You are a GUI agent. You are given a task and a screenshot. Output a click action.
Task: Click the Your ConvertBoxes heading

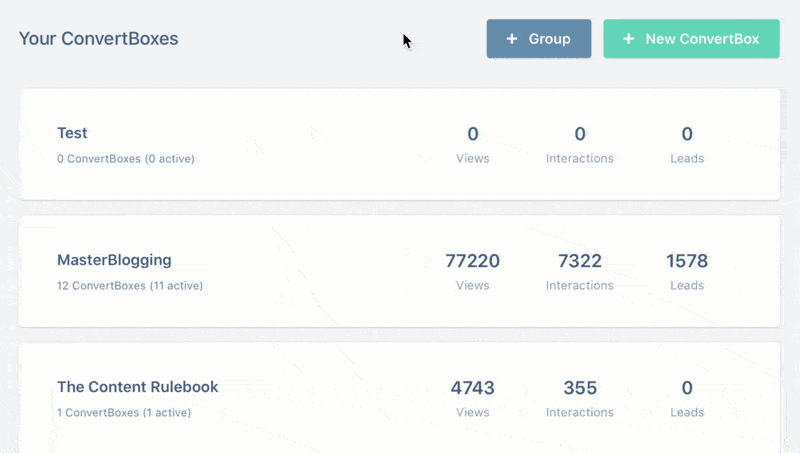click(x=98, y=39)
